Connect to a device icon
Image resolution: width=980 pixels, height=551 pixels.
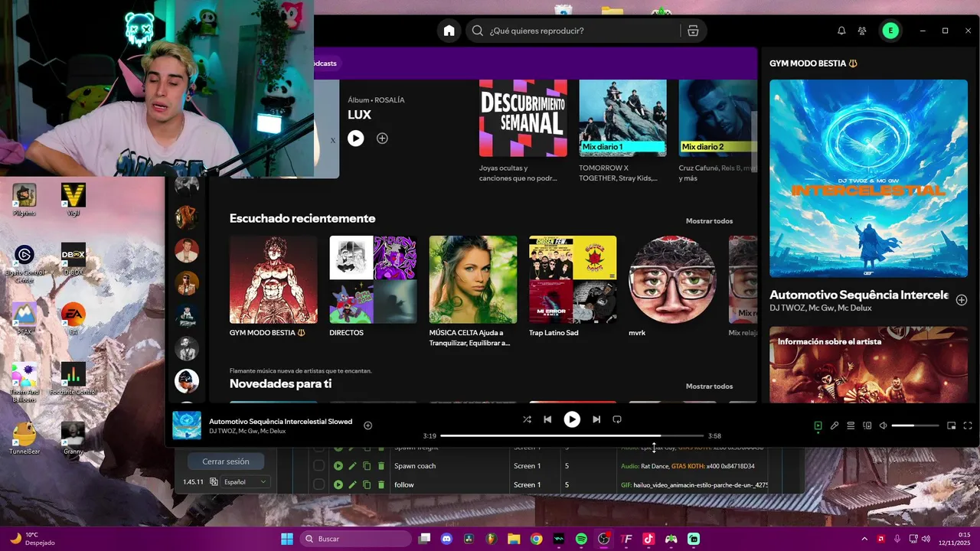867,425
